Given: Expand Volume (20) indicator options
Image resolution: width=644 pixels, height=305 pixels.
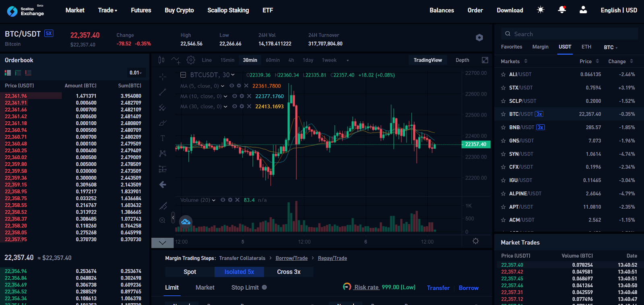Looking at the screenshot, I should coord(214,200).
